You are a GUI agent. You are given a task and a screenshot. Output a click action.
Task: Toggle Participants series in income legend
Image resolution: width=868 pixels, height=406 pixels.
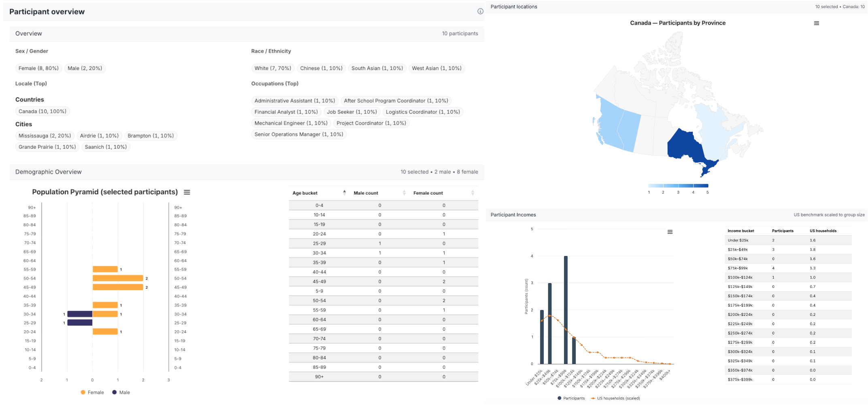571,398
